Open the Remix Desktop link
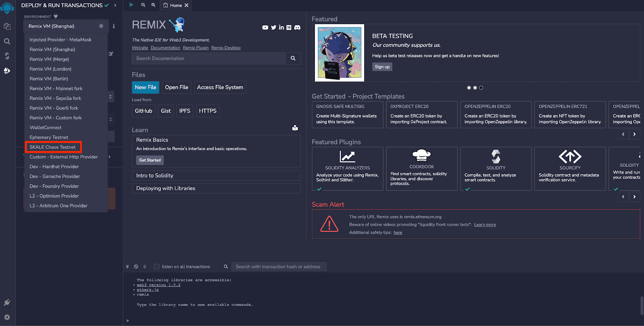 226,48
